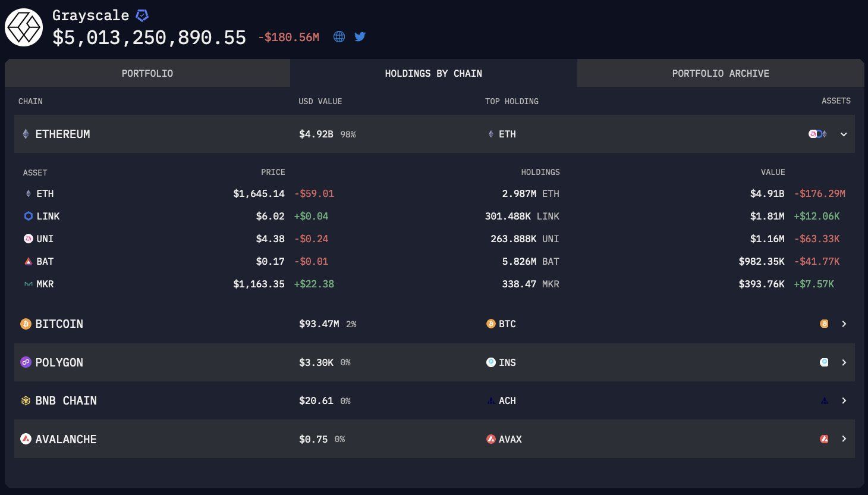Click the LINK token icon

(x=28, y=216)
